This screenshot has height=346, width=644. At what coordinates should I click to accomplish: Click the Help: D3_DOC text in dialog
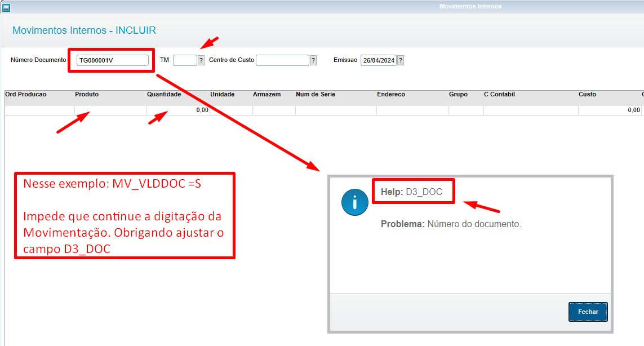(411, 192)
